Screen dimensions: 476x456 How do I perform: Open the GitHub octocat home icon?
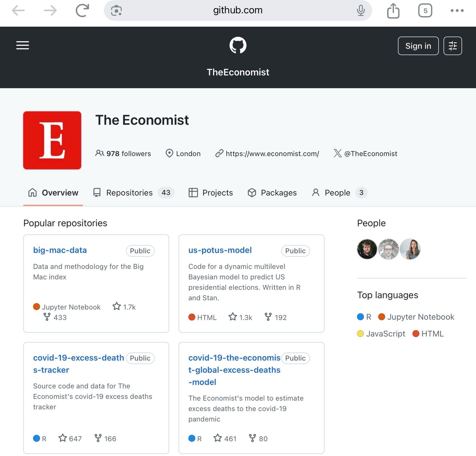(238, 45)
